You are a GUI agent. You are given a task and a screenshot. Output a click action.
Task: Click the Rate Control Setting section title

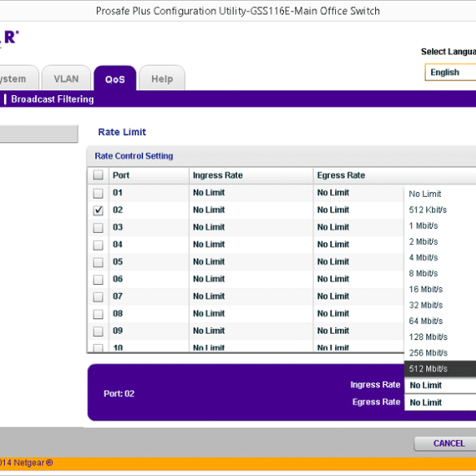134,155
